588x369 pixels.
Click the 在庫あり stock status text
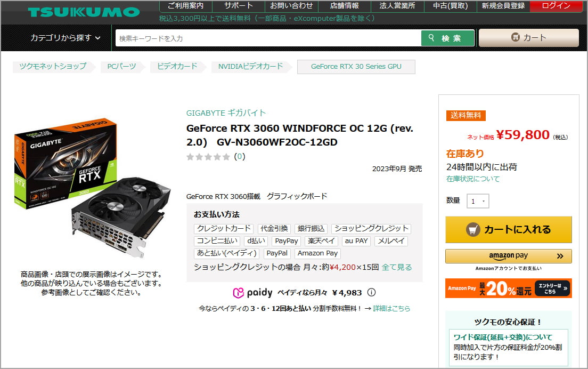pos(465,154)
